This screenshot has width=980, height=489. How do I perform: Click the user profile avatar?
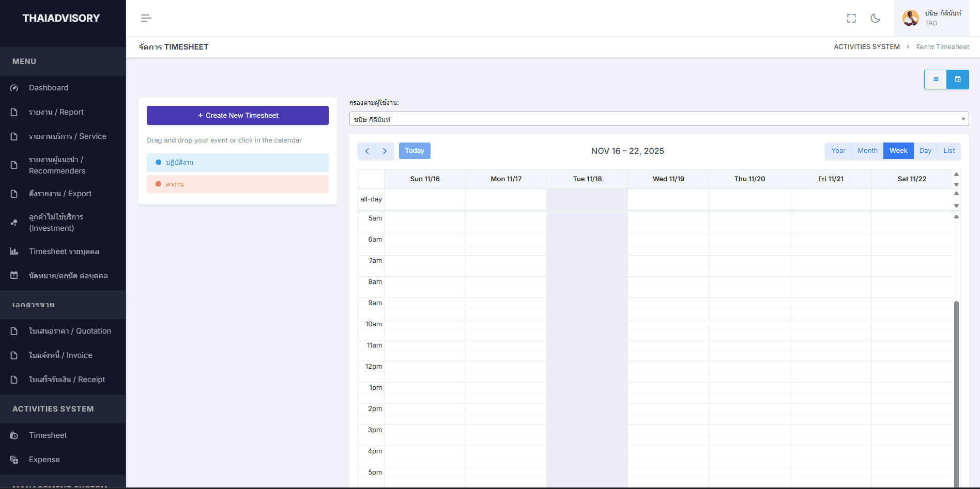click(910, 18)
